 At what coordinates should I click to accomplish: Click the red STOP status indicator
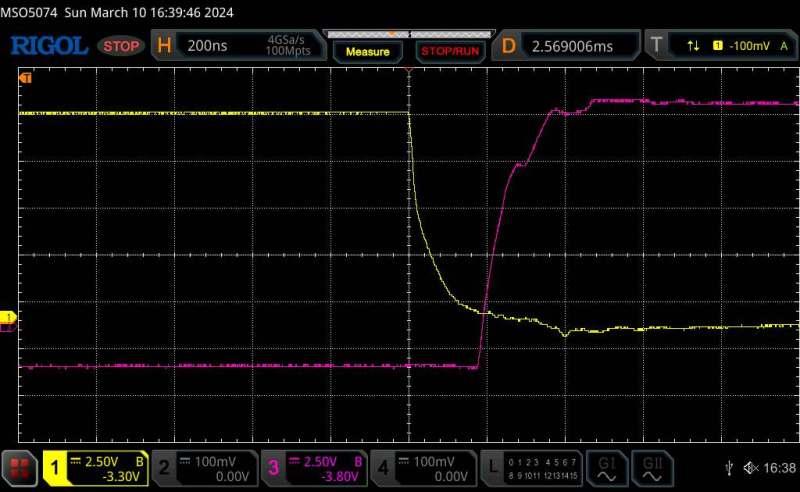123,46
